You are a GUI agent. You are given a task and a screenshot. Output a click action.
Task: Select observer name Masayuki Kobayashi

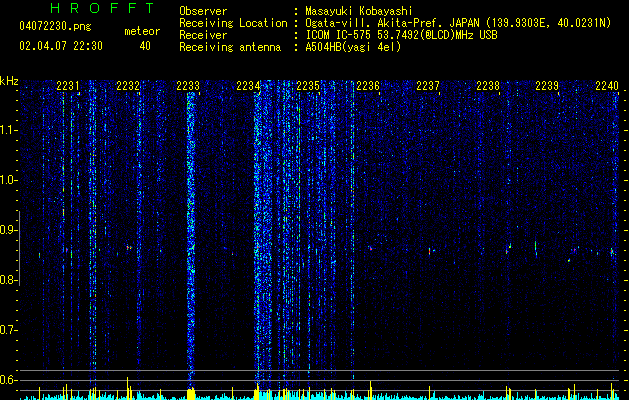click(359, 11)
